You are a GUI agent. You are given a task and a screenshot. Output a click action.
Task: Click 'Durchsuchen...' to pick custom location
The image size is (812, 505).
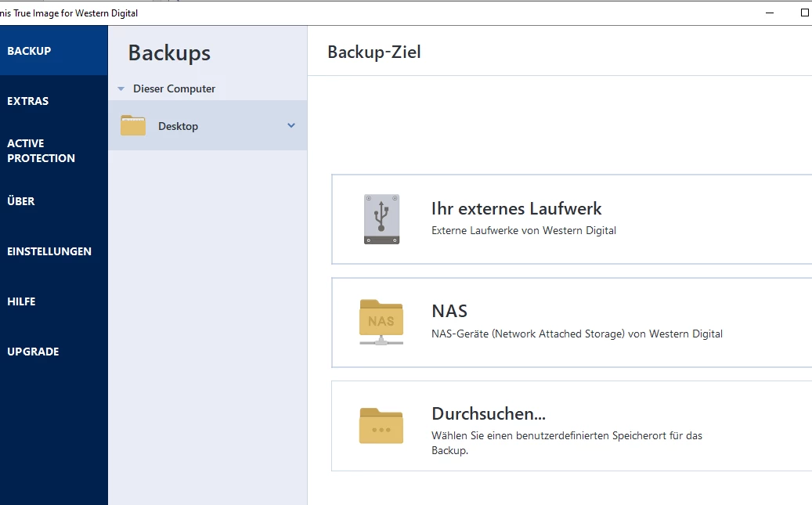[x=488, y=413]
